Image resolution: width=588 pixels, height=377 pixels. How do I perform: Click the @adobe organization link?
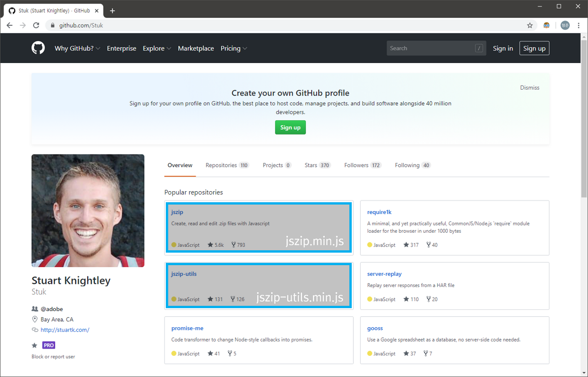coord(52,309)
